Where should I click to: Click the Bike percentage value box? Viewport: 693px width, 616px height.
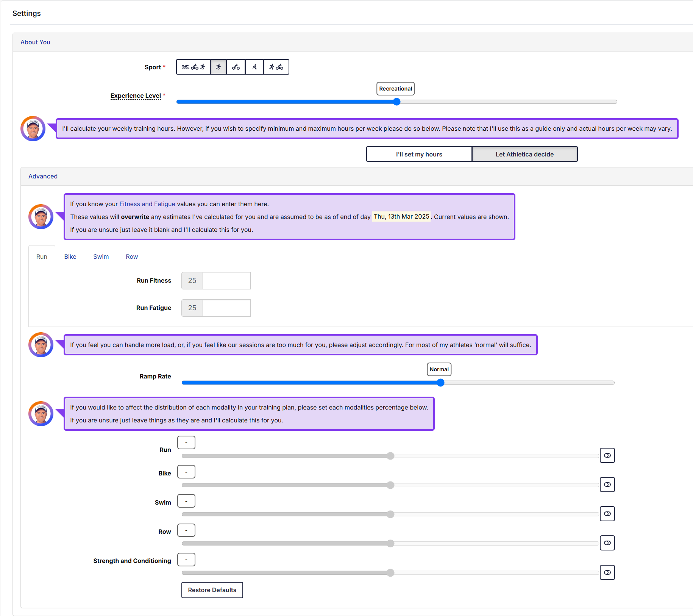click(x=186, y=472)
